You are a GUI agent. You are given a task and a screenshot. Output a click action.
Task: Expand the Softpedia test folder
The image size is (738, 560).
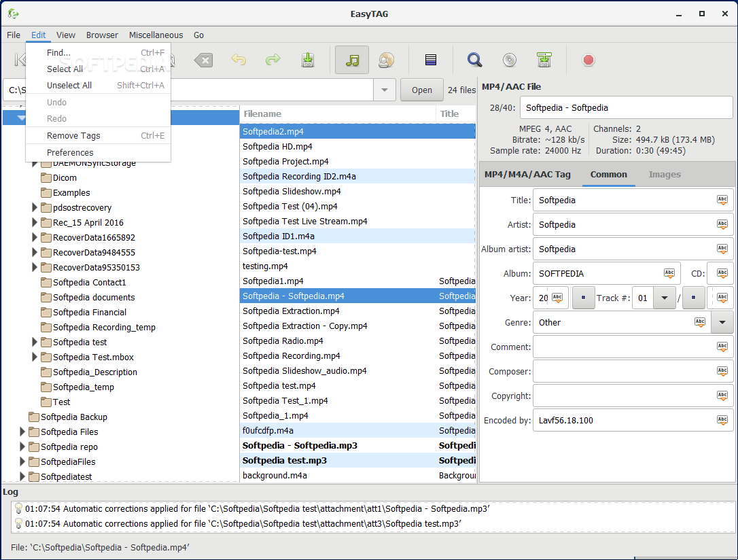click(x=34, y=342)
